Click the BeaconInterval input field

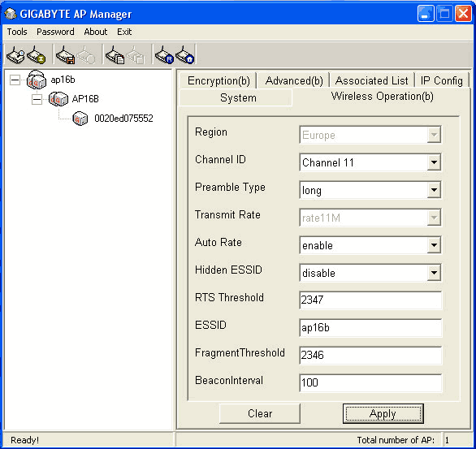coord(370,383)
